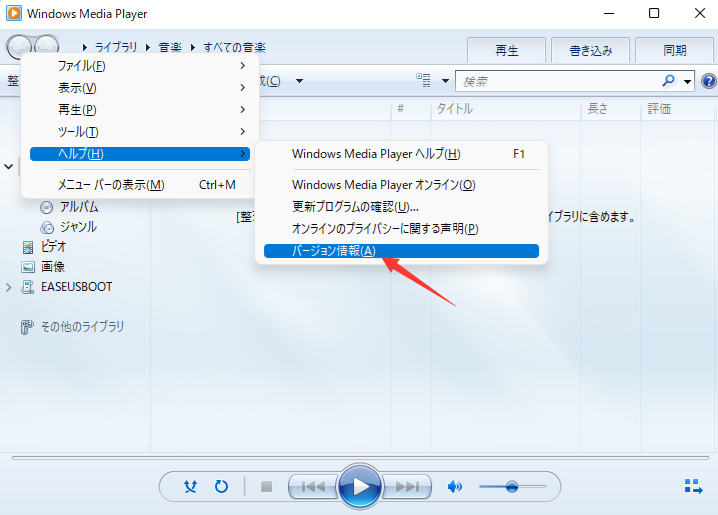Click the Windows Media Player title icon
This screenshot has height=515, width=718.
[x=14, y=13]
